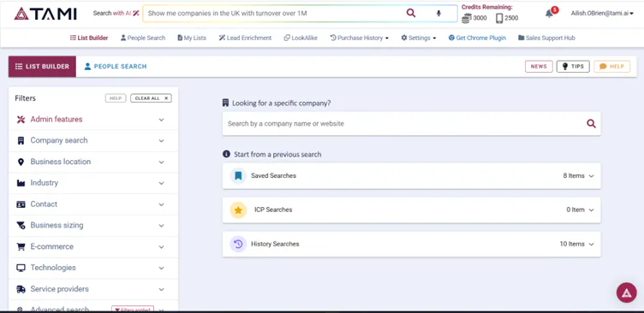This screenshot has width=644, height=313.
Task: Expand the Contact filter chevron
Action: pyautogui.click(x=161, y=204)
